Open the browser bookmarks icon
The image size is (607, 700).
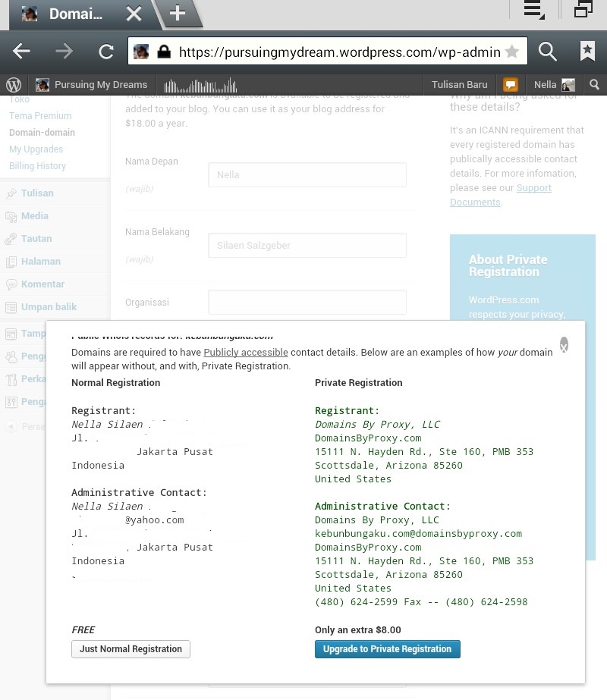(587, 52)
